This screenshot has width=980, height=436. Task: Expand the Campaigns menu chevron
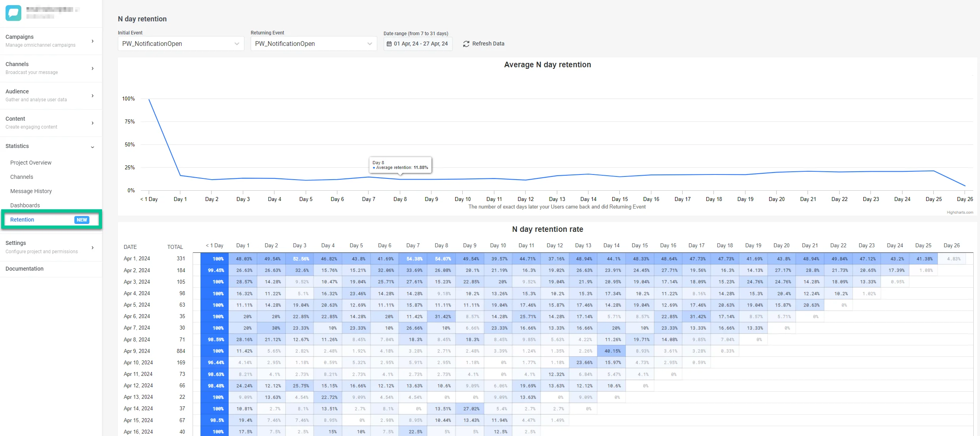[93, 41]
